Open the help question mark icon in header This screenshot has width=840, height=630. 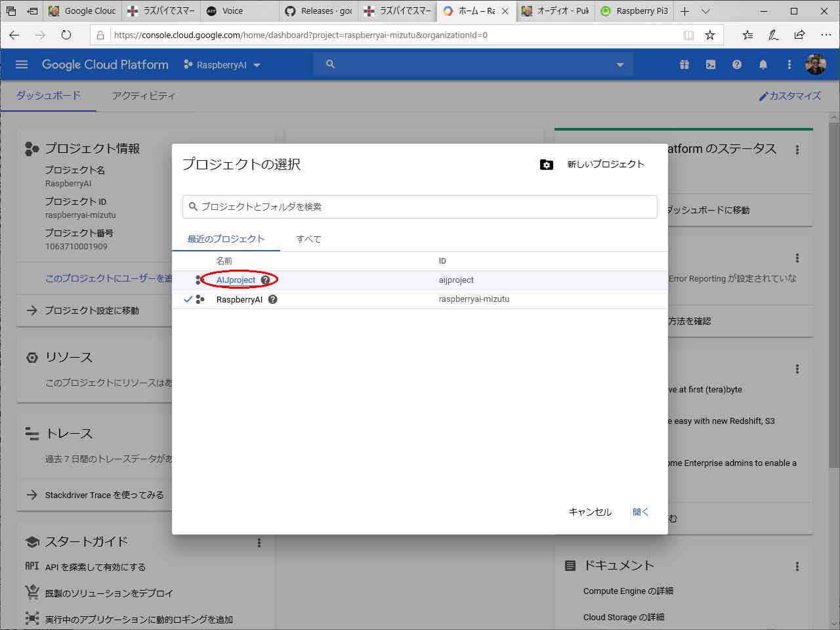click(x=737, y=64)
